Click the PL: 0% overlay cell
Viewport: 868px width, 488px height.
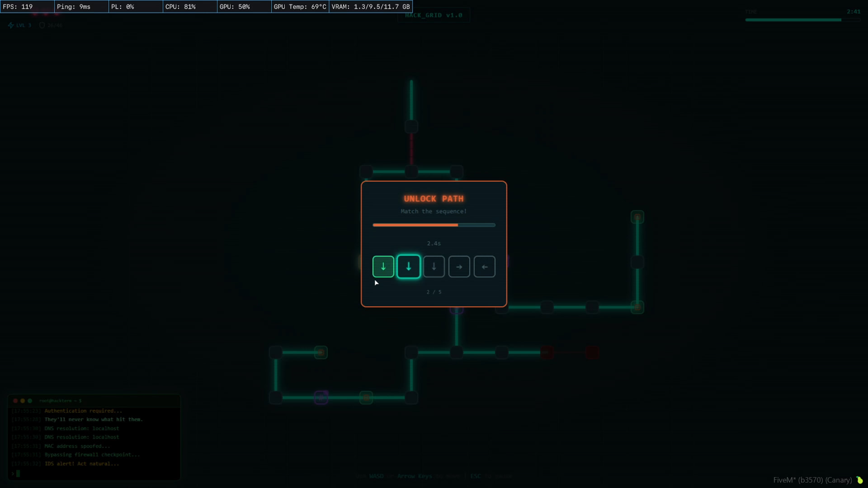(x=136, y=7)
